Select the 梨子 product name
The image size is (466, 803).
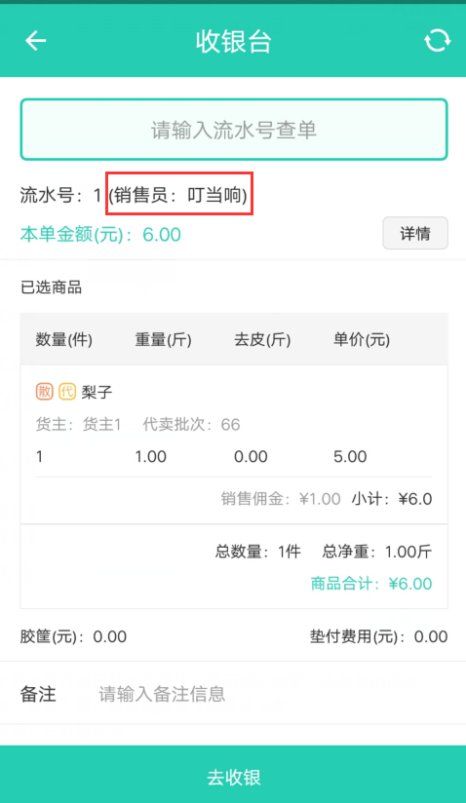pos(97,392)
